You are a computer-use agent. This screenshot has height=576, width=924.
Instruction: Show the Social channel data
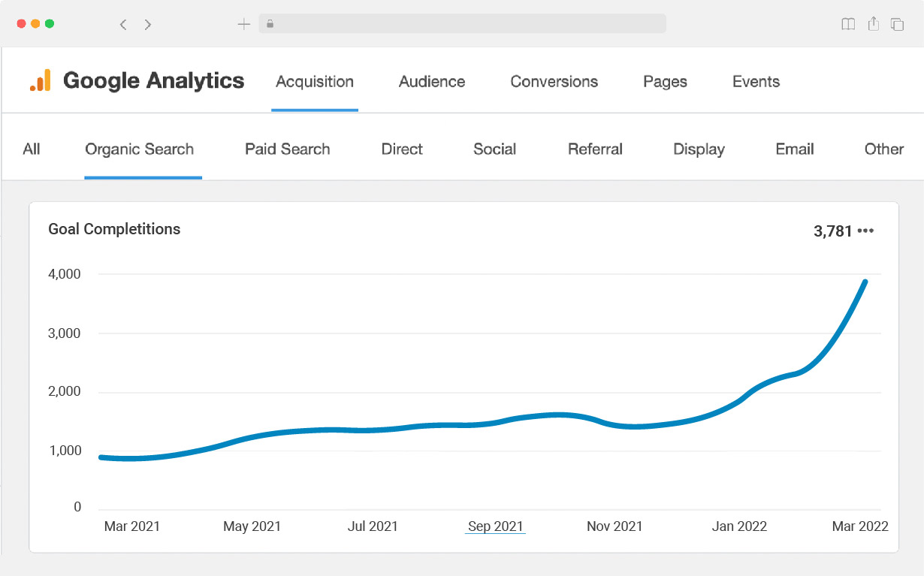point(494,149)
